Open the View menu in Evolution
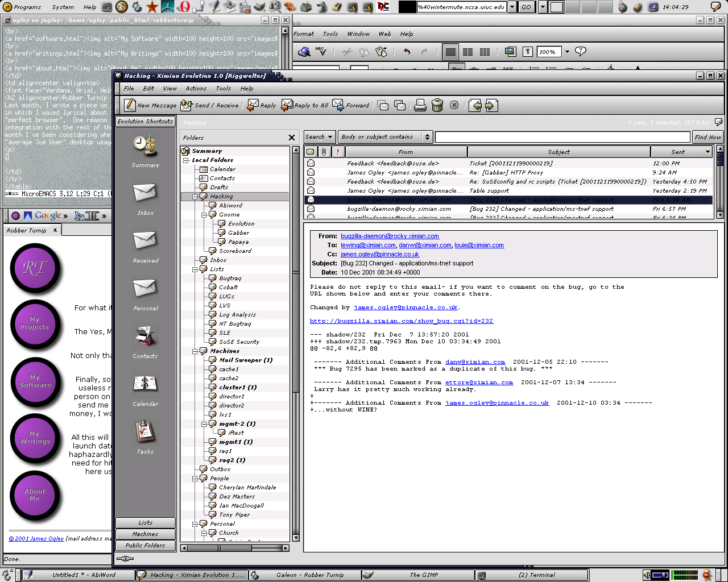The image size is (728, 582). click(x=169, y=89)
